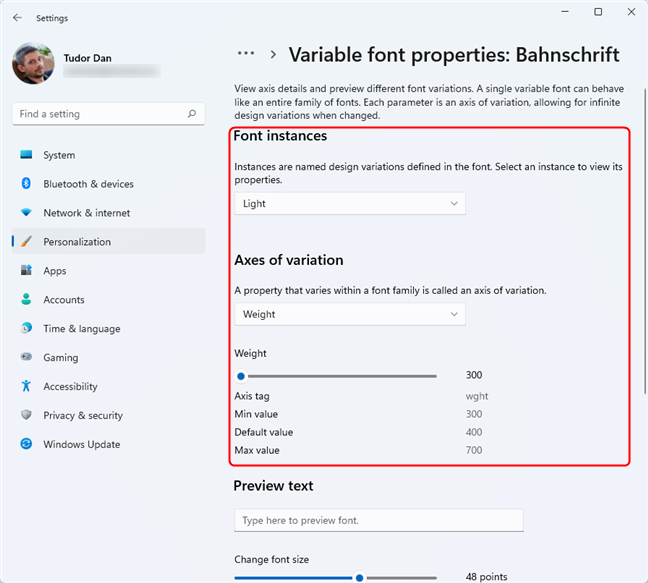Image resolution: width=648 pixels, height=583 pixels.
Task: Go to Bluetooth & devices
Action: coord(108,184)
